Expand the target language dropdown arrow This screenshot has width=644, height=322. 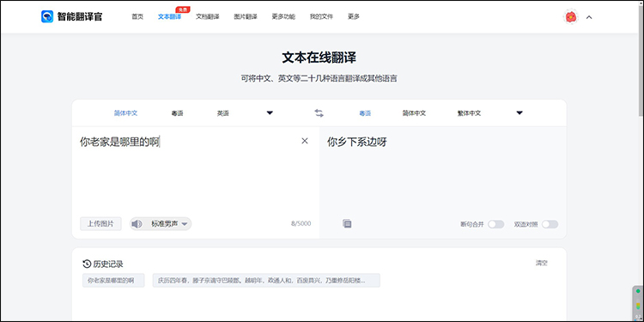click(x=519, y=113)
